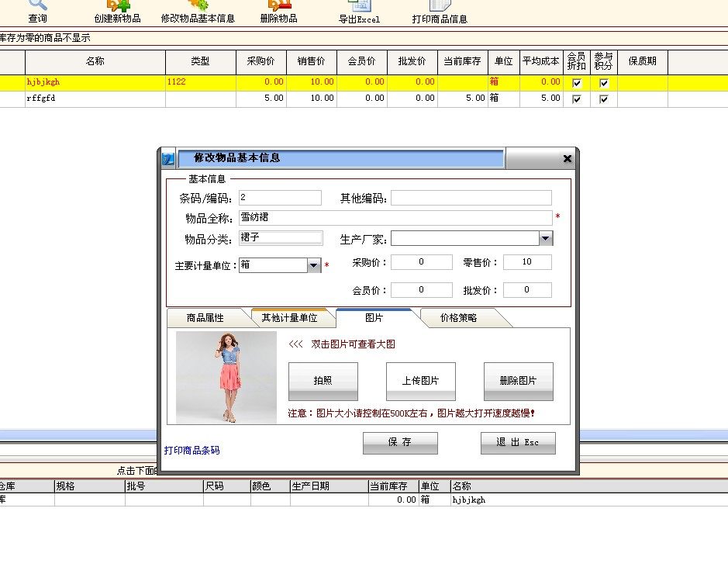The width and height of the screenshot is (728, 567).
Task: Double... click the dress product thumbnail once
Action: pos(223,379)
